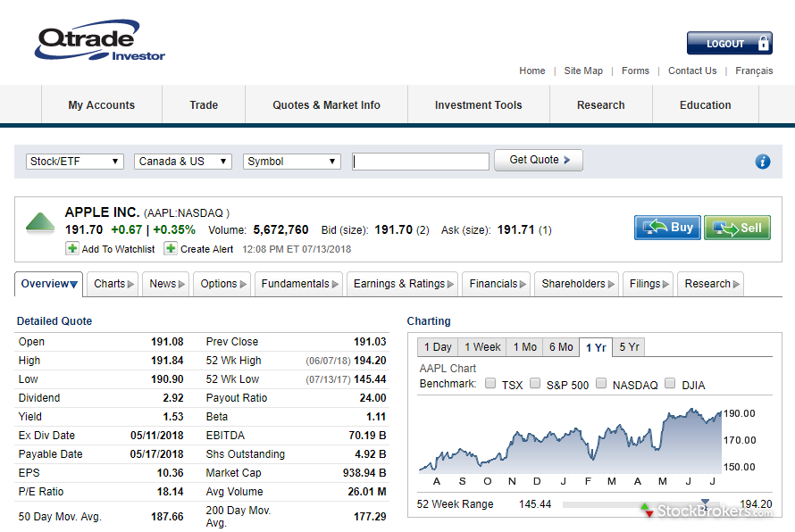Click the 52 Week Range slider marker
Viewport: 795px width, 532px height.
coord(706,503)
